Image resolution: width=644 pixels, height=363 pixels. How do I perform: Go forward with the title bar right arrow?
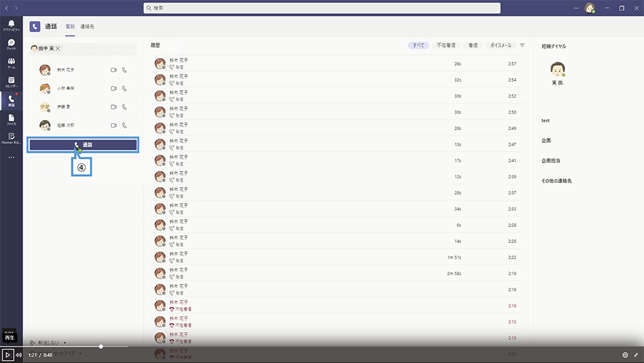(17, 8)
